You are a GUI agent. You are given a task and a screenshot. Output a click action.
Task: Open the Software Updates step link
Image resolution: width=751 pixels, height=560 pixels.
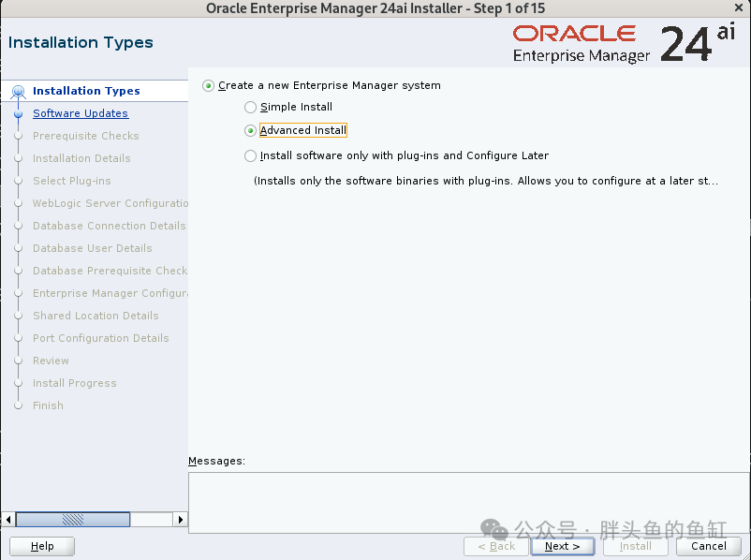81,113
